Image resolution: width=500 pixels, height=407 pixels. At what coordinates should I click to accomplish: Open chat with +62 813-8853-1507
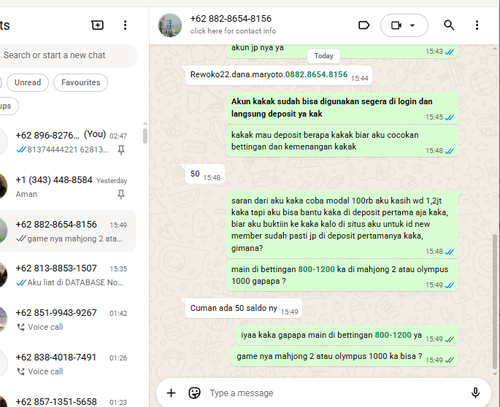click(x=68, y=275)
